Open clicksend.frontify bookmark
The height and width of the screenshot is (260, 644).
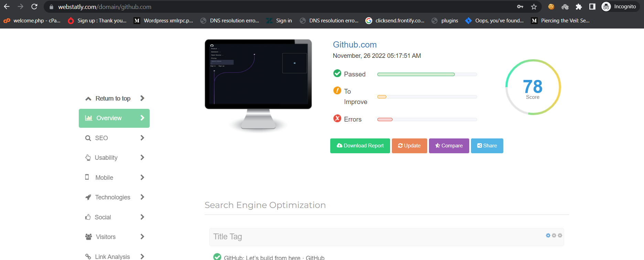(395, 21)
